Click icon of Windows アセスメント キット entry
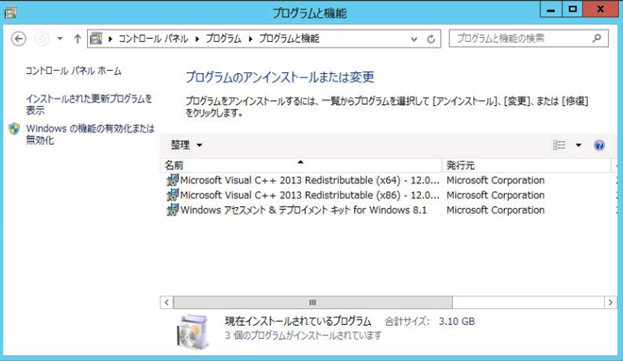 coord(172,210)
